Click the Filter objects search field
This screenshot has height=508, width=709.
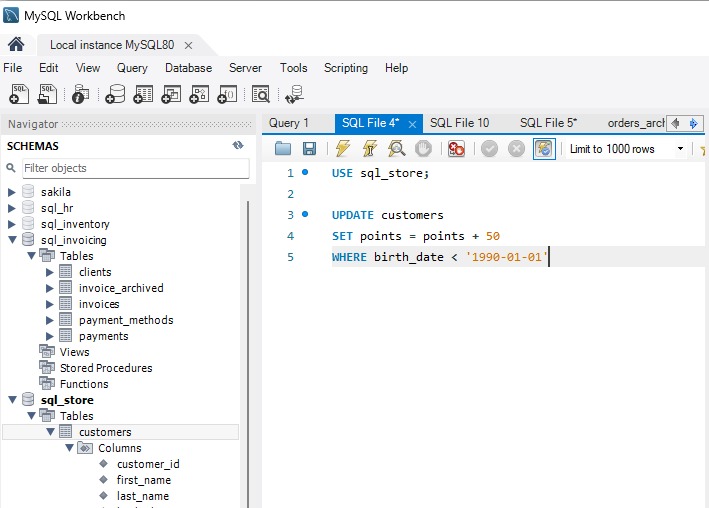coord(134,168)
